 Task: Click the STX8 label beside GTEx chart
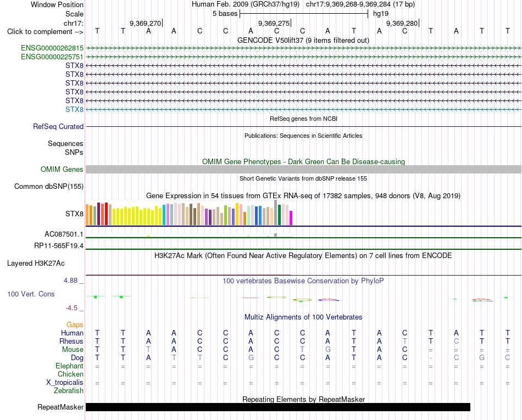pos(74,214)
